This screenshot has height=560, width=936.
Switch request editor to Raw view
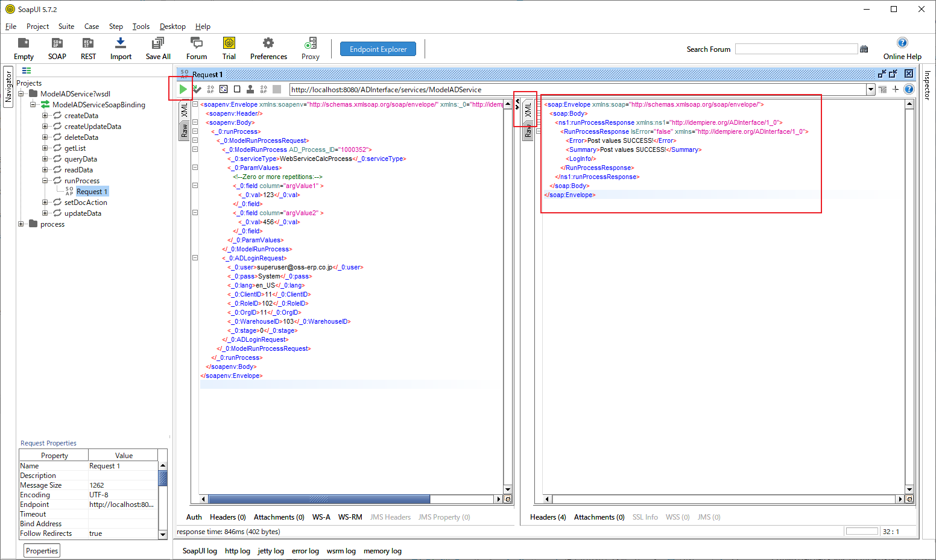[185, 131]
